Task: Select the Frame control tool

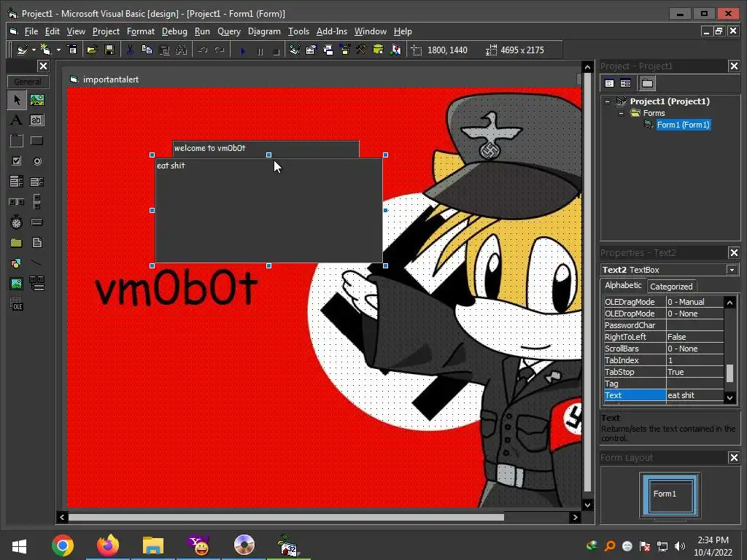Action: coord(17,141)
